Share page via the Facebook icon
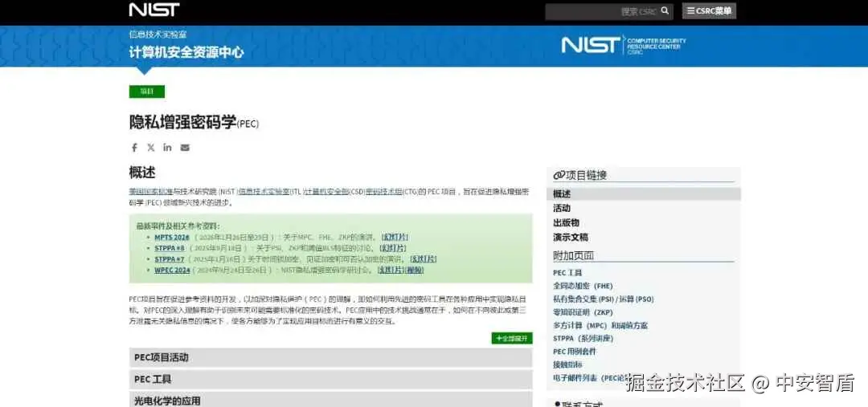 (x=134, y=148)
